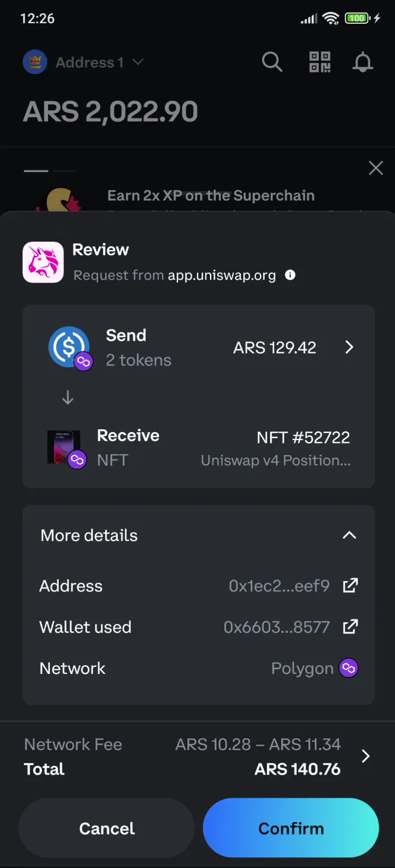
Task: Expand the Send tokens details chevron
Action: tap(350, 347)
